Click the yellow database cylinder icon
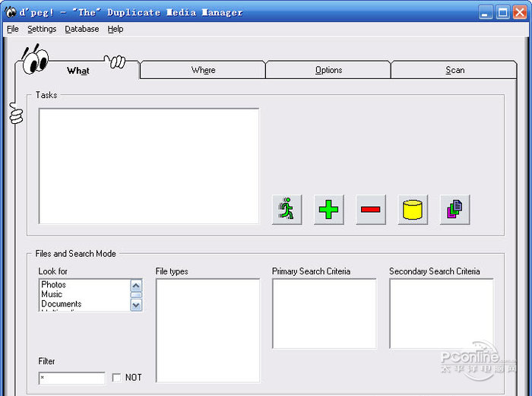Viewport: 532px width, 396px height. pyautogui.click(x=413, y=209)
